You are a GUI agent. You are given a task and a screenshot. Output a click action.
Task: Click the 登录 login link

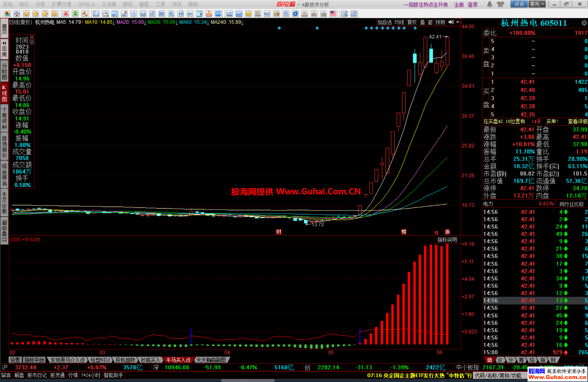pos(473,5)
